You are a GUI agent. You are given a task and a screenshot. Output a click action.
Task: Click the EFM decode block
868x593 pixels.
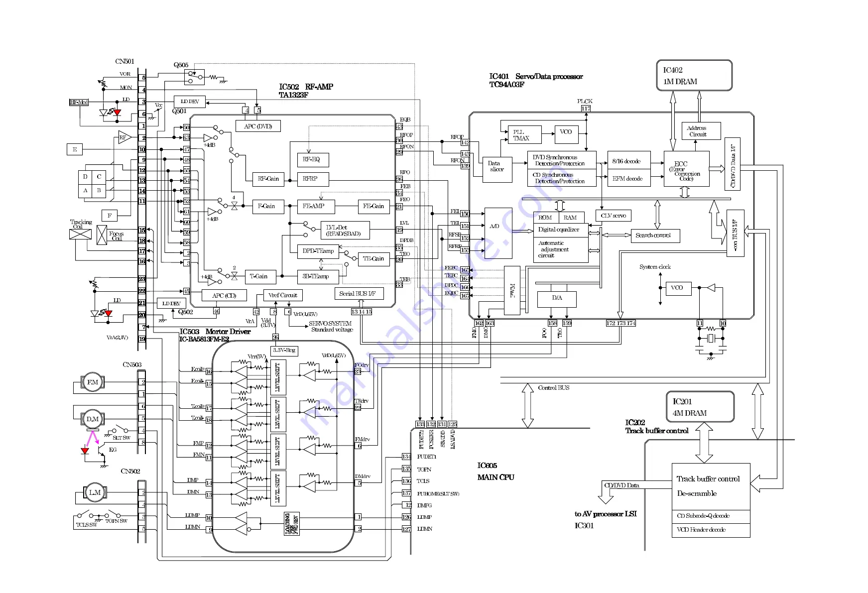point(629,178)
